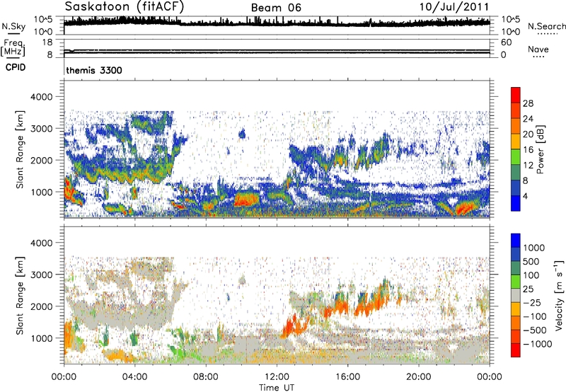Click the '-100' velocity scale value

pyautogui.click(x=535, y=316)
